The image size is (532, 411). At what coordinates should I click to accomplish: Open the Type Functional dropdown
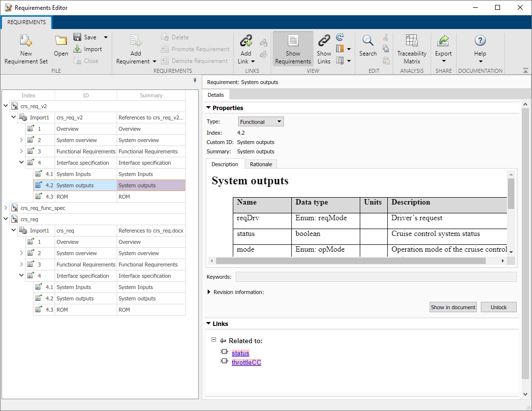[261, 121]
